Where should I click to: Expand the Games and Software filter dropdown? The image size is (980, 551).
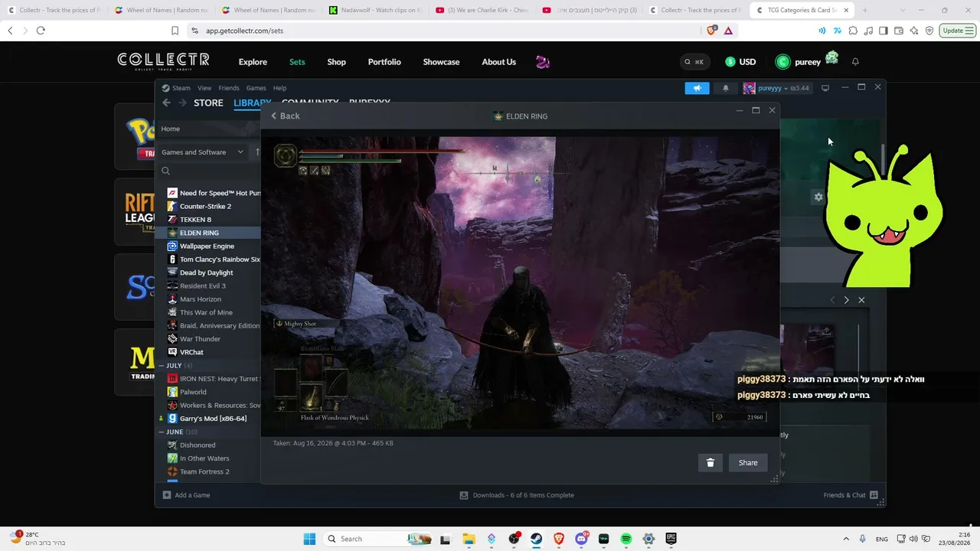click(x=202, y=152)
